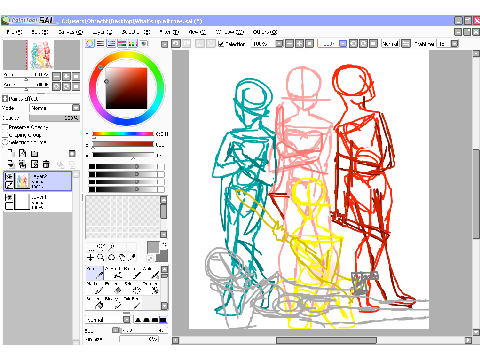Select the rotate view tool
The height and width of the screenshot is (360, 480).
pyautogui.click(x=111, y=257)
